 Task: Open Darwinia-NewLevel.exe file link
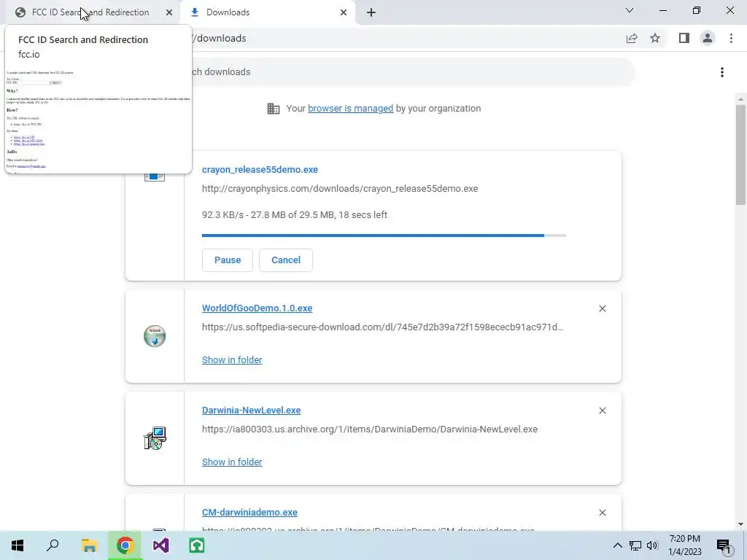pos(251,411)
